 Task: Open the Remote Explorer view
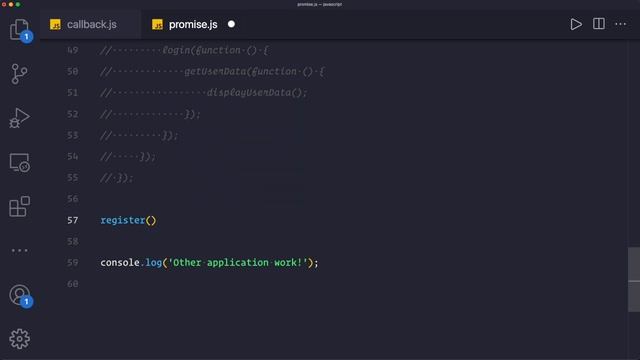(20, 162)
